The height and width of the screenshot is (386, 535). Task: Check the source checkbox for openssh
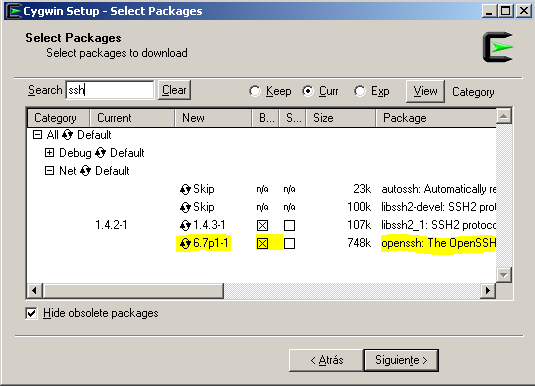coord(289,243)
